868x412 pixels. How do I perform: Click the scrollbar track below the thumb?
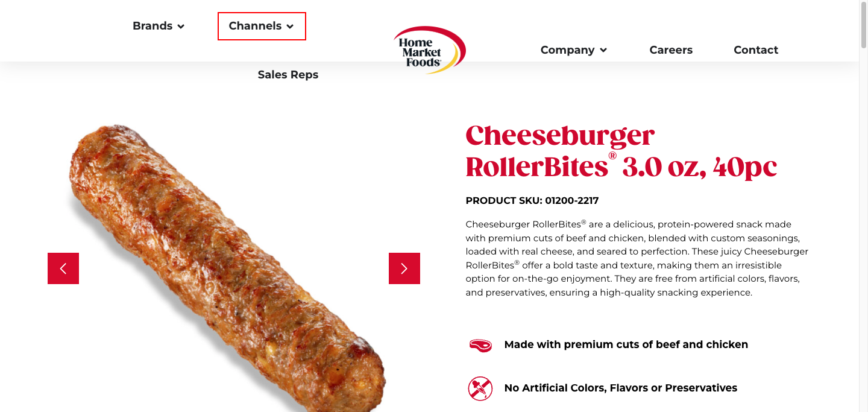863,241
